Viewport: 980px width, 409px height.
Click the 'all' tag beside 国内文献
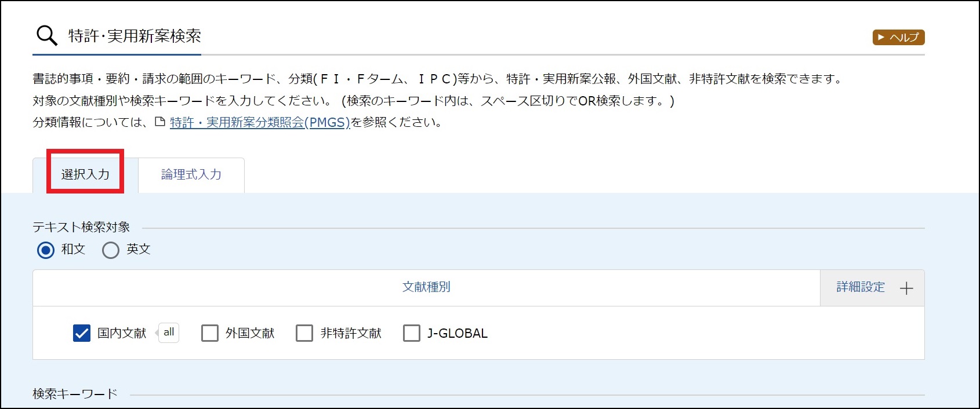coord(169,333)
